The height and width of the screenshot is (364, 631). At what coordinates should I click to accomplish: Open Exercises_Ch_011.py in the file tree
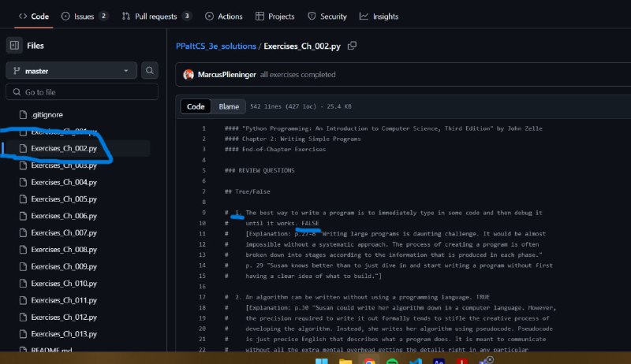64,300
